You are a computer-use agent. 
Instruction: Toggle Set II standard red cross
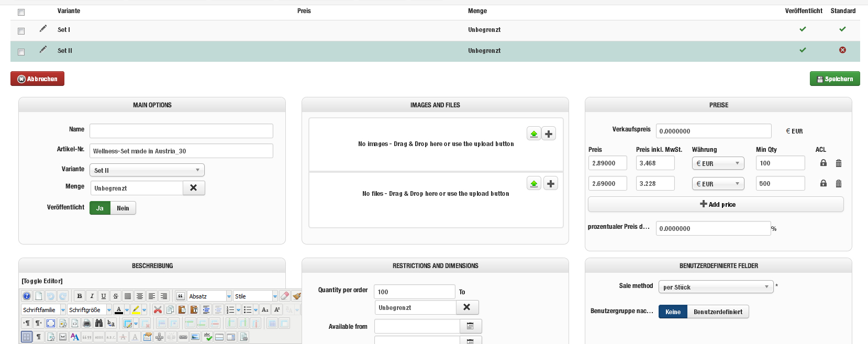coord(842,50)
